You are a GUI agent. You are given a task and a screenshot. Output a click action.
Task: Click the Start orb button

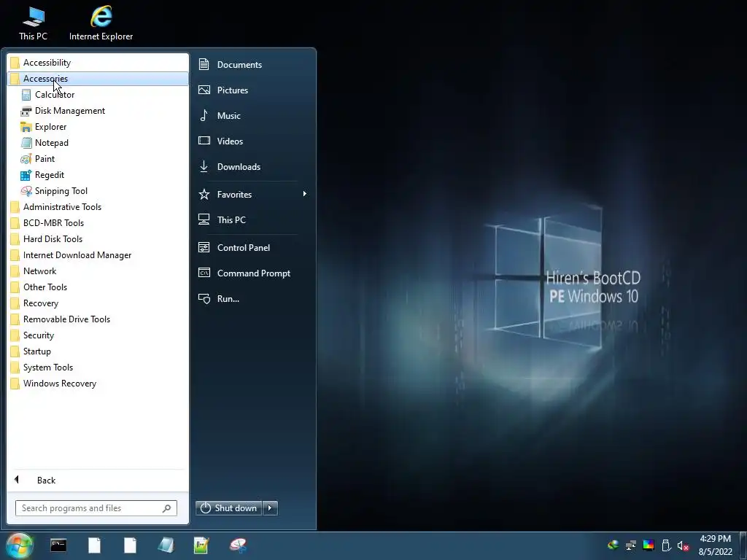pos(20,545)
